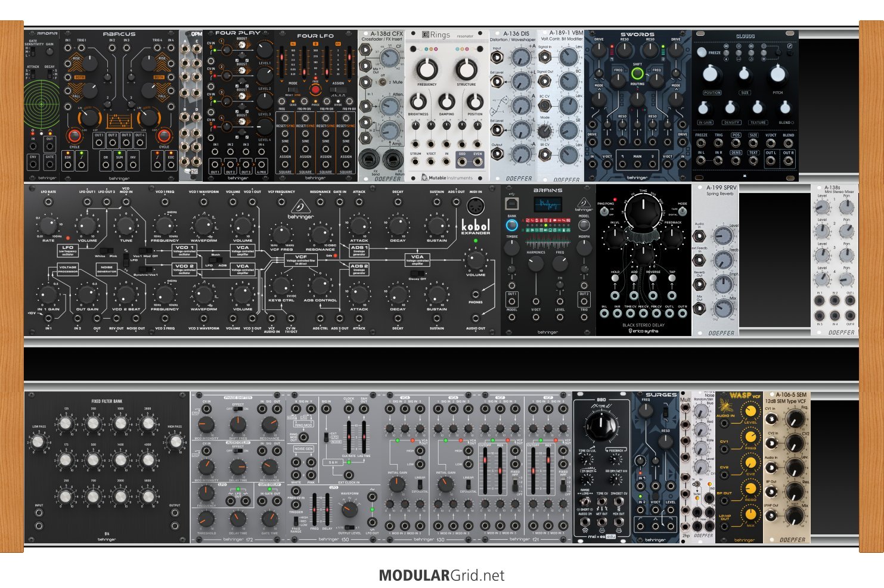Click the OUT L jack on Clouds
This screenshot has height=588, width=884.
pyautogui.click(x=771, y=161)
